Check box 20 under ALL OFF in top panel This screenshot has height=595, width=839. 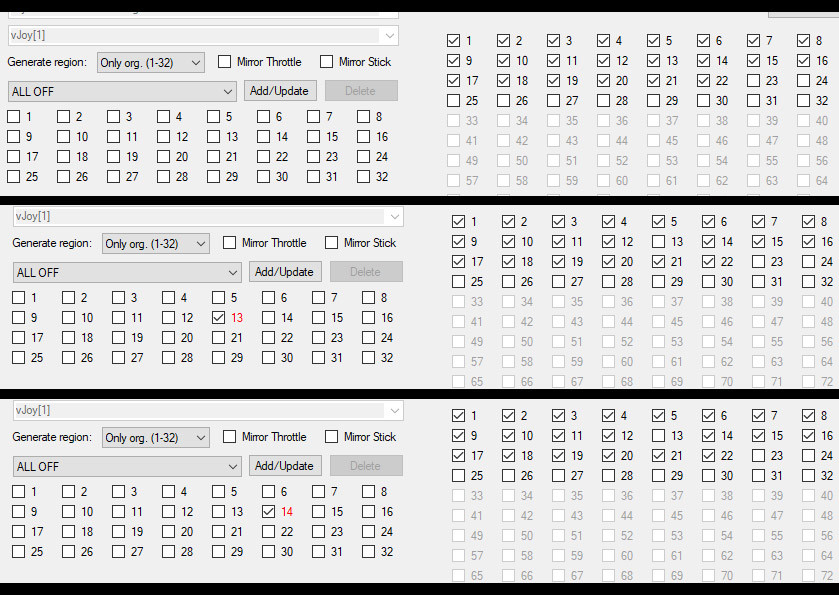click(163, 156)
